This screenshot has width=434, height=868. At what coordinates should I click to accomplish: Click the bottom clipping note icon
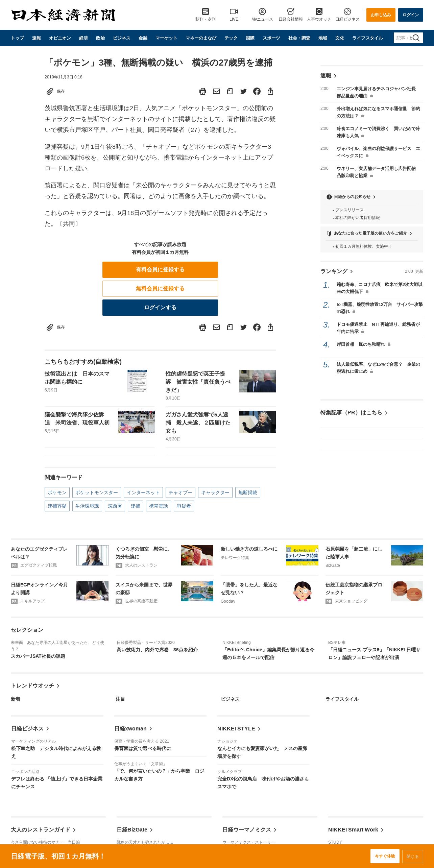click(230, 327)
